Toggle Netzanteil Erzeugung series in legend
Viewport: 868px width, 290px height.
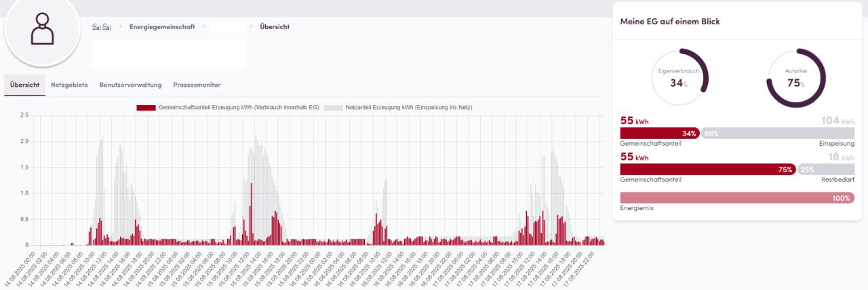tap(408, 108)
